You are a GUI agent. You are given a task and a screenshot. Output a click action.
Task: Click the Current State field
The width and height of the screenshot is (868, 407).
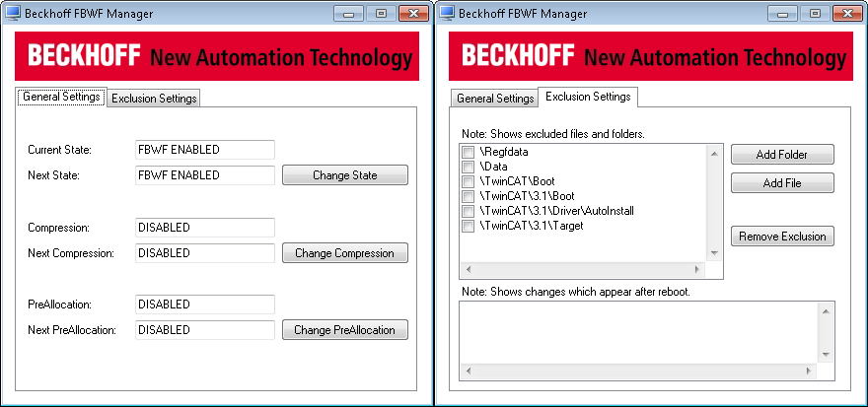205,150
